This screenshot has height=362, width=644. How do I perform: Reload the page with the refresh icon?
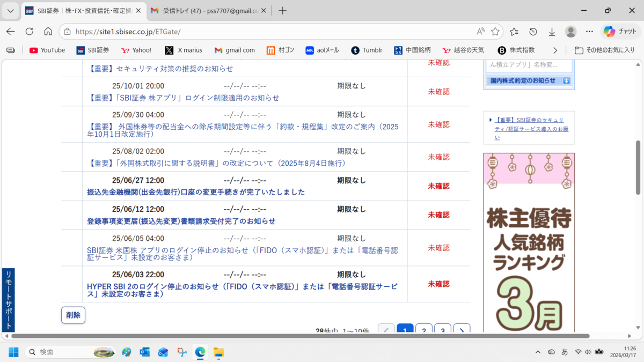click(30, 32)
